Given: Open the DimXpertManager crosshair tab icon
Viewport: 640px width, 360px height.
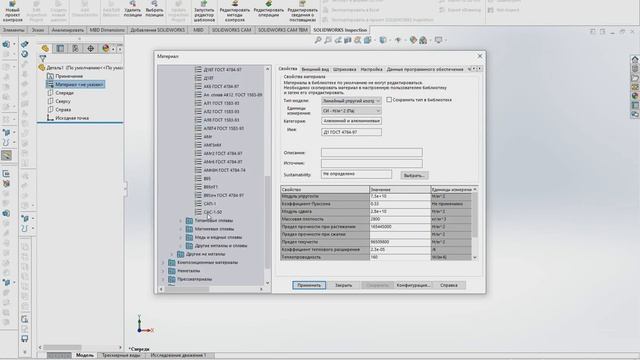Looking at the screenshot, I should [x=90, y=49].
